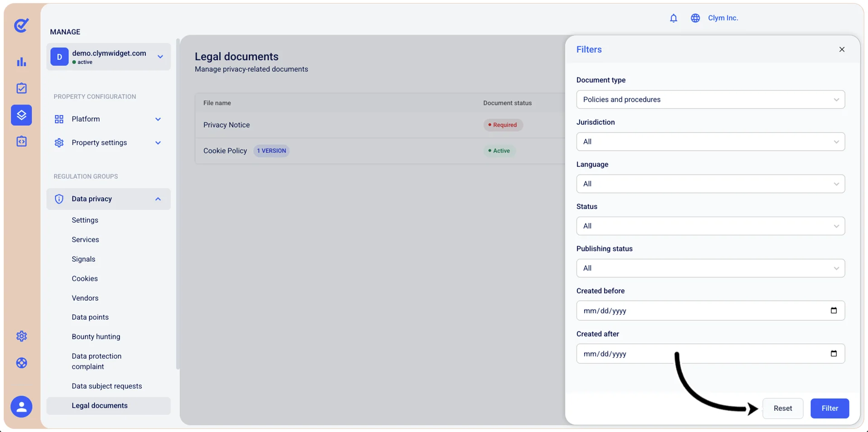Image resolution: width=868 pixels, height=432 pixels.
Task: Open the settings gear in left rail
Action: coord(21,336)
